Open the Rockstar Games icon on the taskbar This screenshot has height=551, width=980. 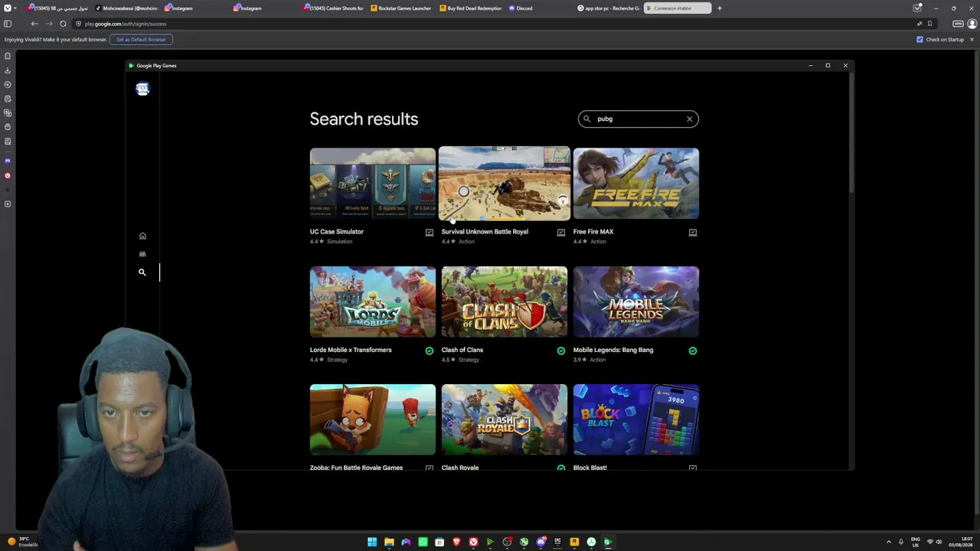pos(574,542)
